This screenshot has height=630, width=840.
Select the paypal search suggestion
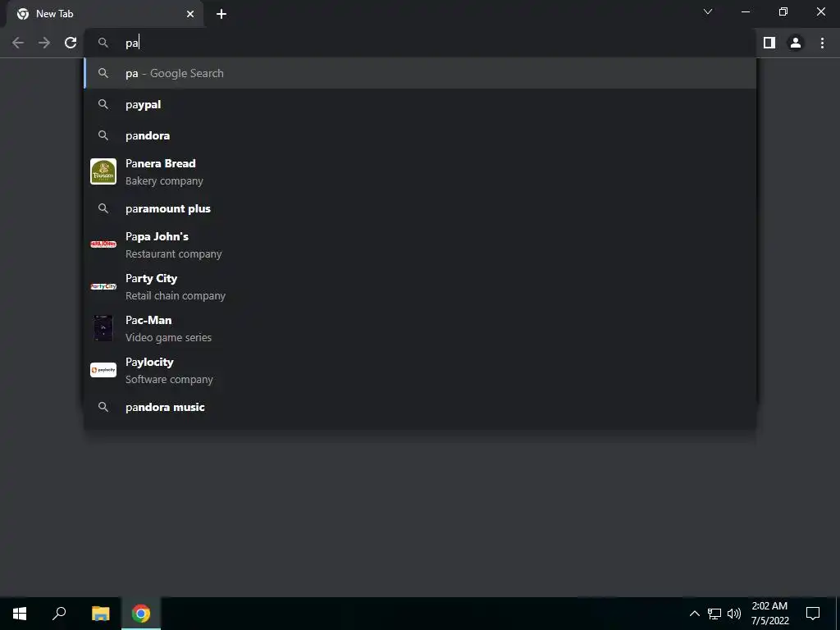(421, 104)
